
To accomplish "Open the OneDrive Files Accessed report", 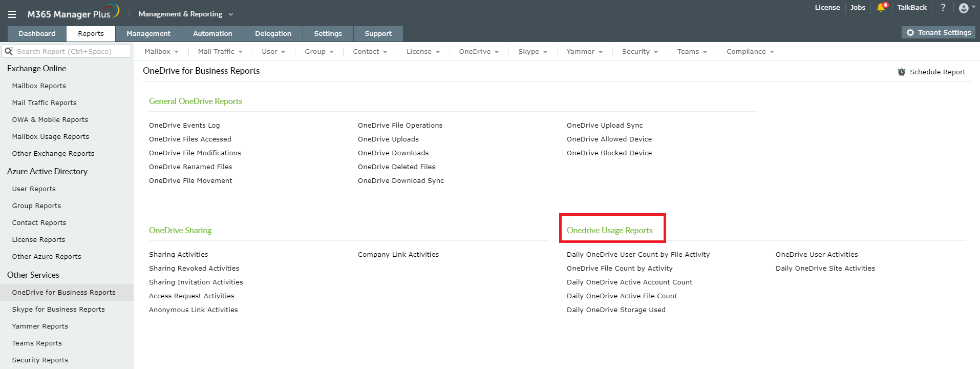I will point(190,139).
